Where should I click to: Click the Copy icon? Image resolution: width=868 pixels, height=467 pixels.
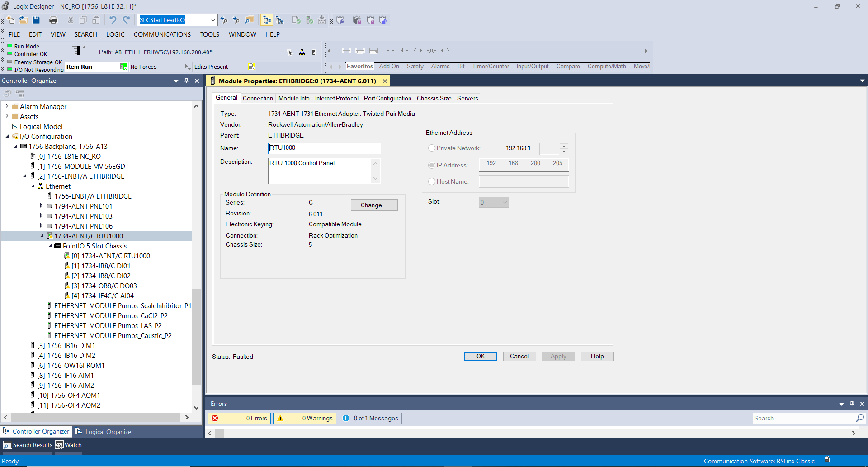pyautogui.click(x=83, y=20)
